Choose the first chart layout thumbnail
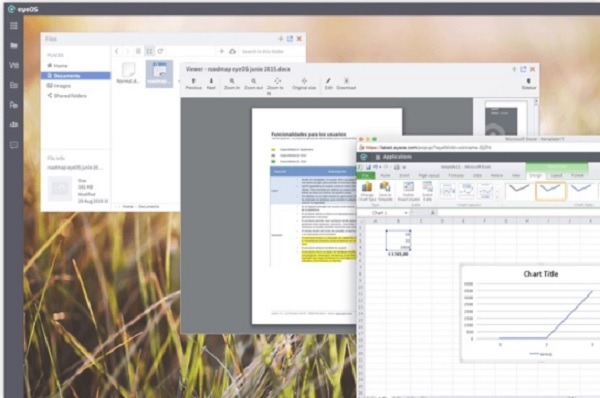The image size is (600, 398). (x=447, y=191)
